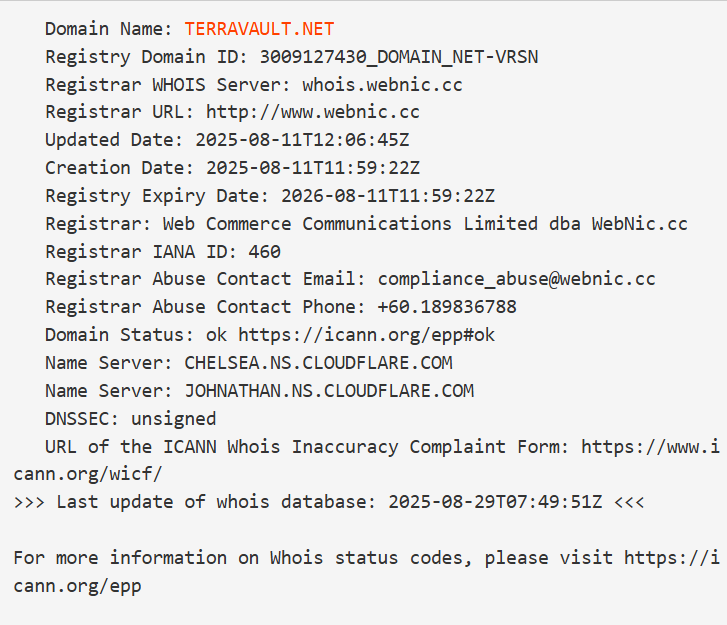The height and width of the screenshot is (625, 727).
Task: Click the Registry Expiry Date timestamp
Action: pos(387,196)
